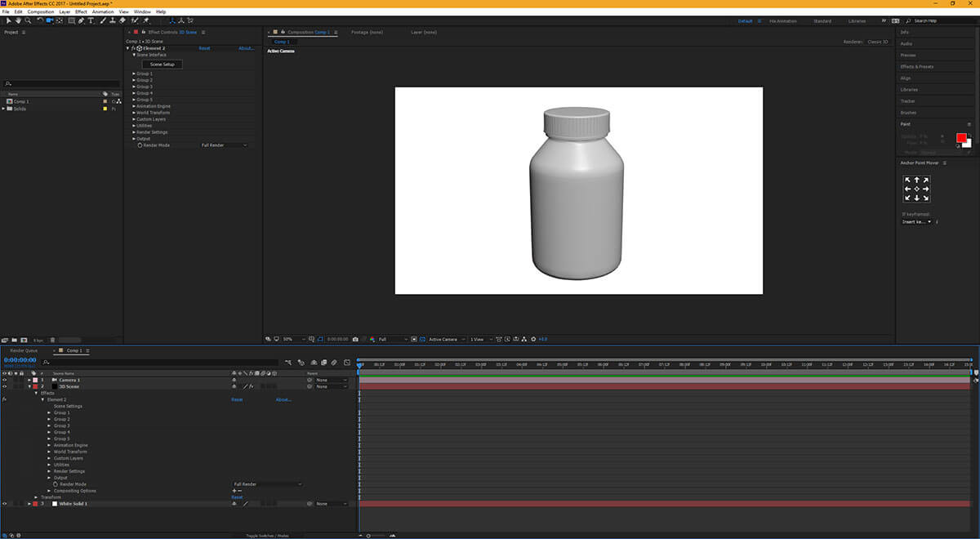The width and height of the screenshot is (980, 539).
Task: Click the Local Axis Mode icon
Action: tap(173, 20)
